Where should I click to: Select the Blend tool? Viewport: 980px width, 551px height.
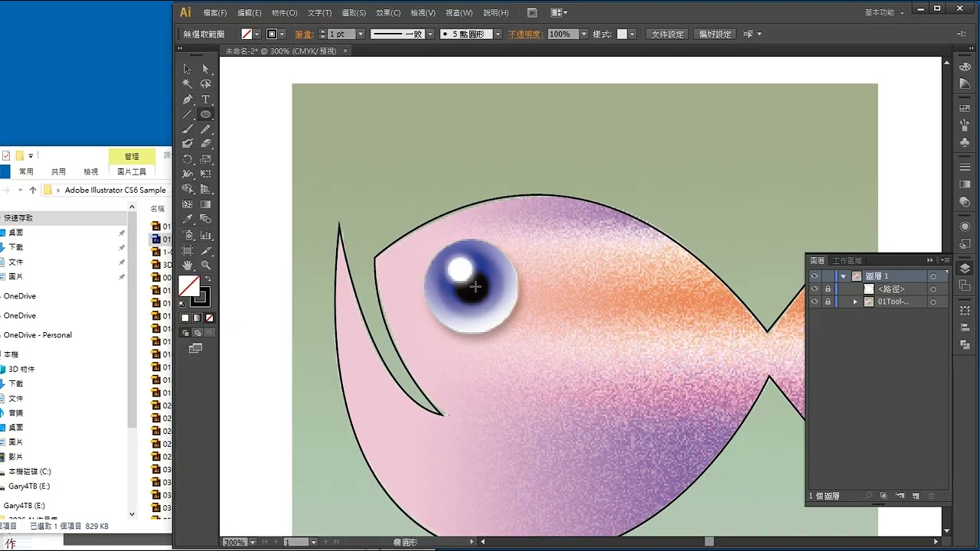click(206, 219)
